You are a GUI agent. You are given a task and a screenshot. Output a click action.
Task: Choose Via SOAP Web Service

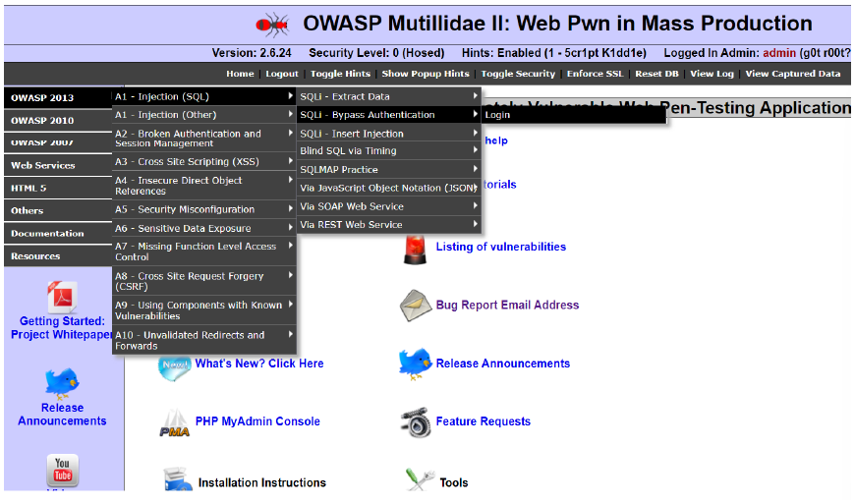[x=389, y=206]
